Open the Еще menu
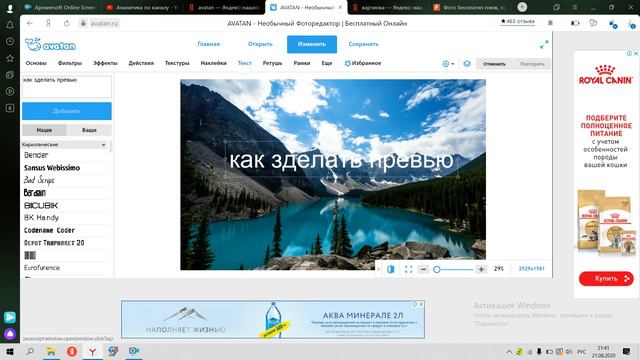 pyautogui.click(x=327, y=63)
